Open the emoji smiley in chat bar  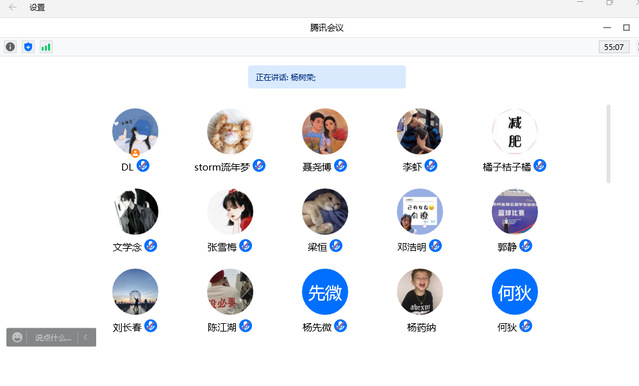[17, 337]
